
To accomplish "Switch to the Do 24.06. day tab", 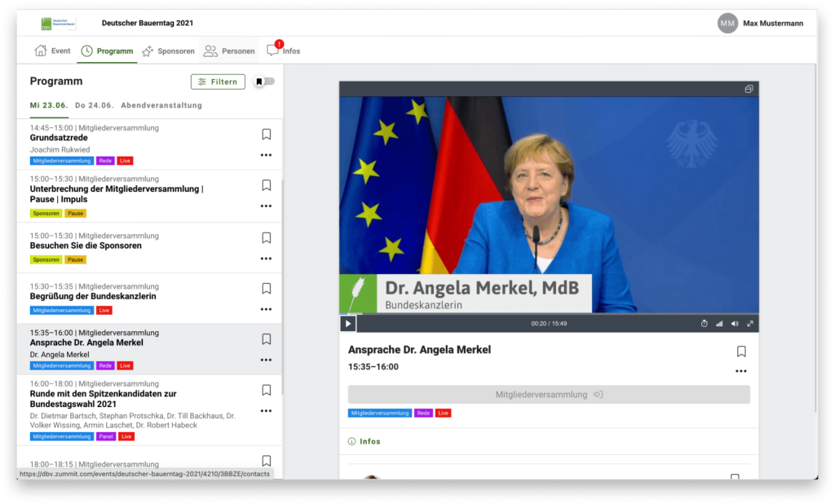I will (91, 105).
